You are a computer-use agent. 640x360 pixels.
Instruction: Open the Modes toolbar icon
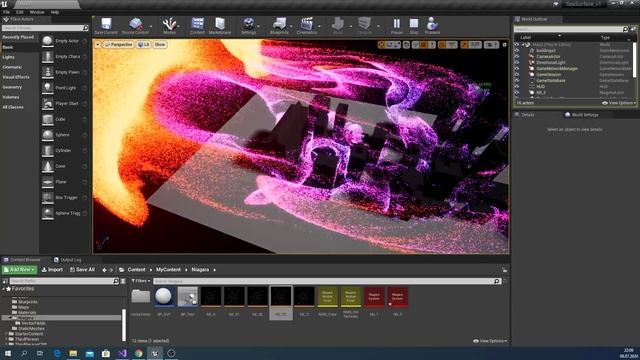coord(169,26)
